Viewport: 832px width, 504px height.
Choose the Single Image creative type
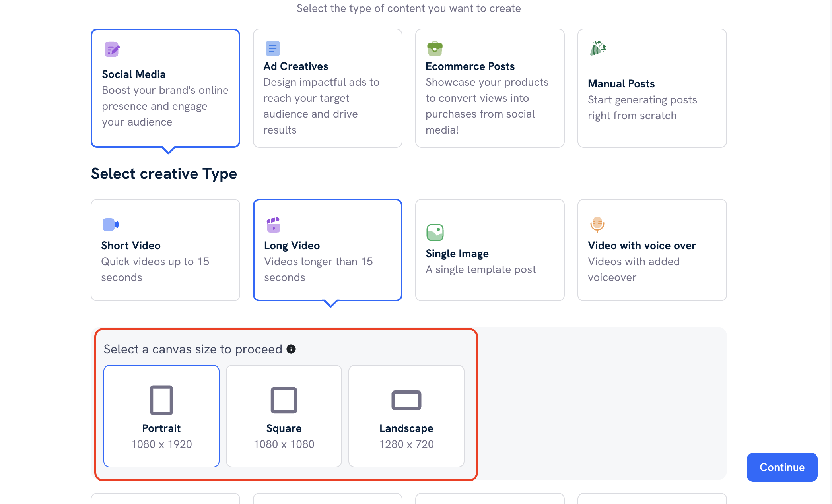click(490, 250)
